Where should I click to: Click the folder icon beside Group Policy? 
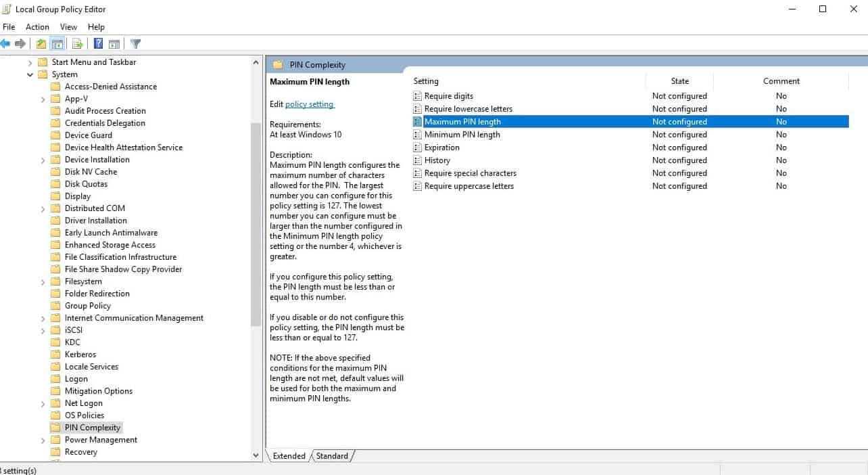coord(55,306)
